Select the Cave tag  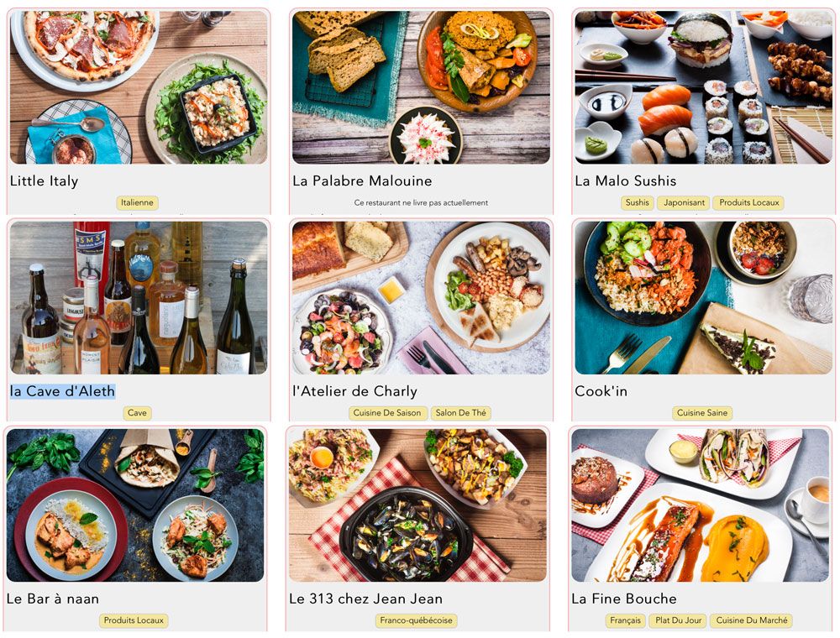(137, 413)
